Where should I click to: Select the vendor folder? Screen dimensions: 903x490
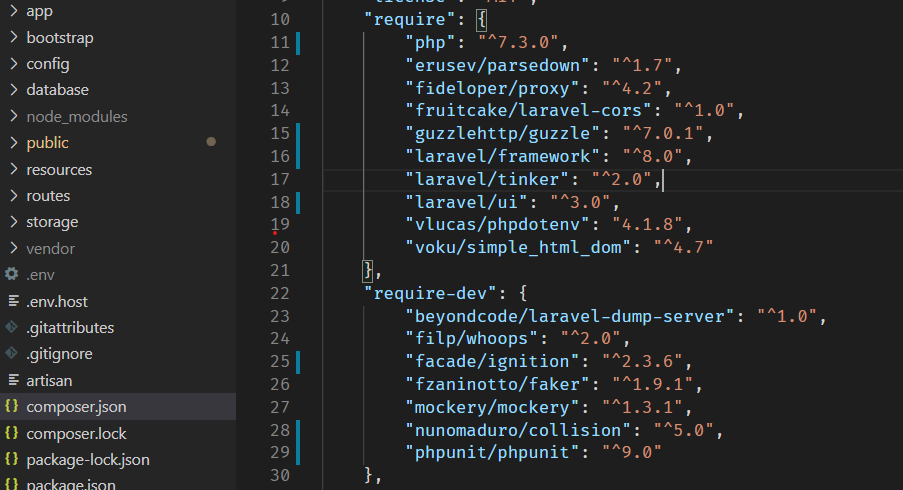click(51, 249)
